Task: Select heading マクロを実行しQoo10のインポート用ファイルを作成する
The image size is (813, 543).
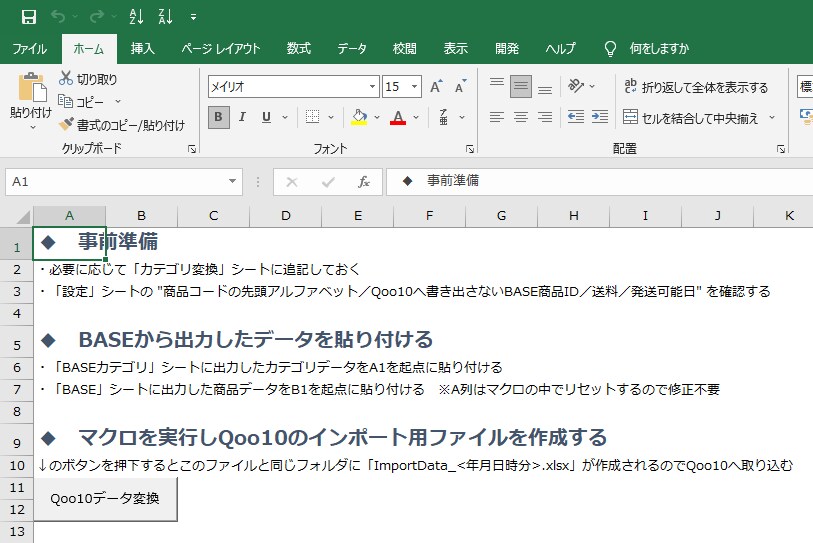Action: click(x=343, y=438)
